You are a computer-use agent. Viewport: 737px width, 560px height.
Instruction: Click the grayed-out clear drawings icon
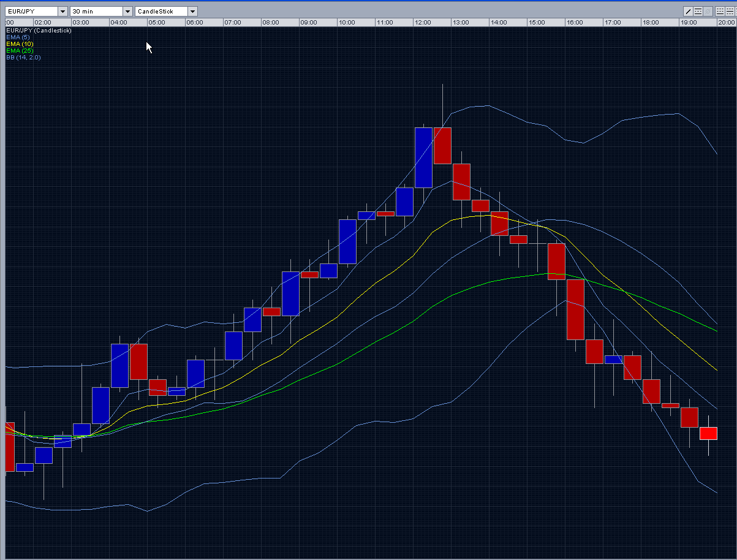(x=708, y=11)
